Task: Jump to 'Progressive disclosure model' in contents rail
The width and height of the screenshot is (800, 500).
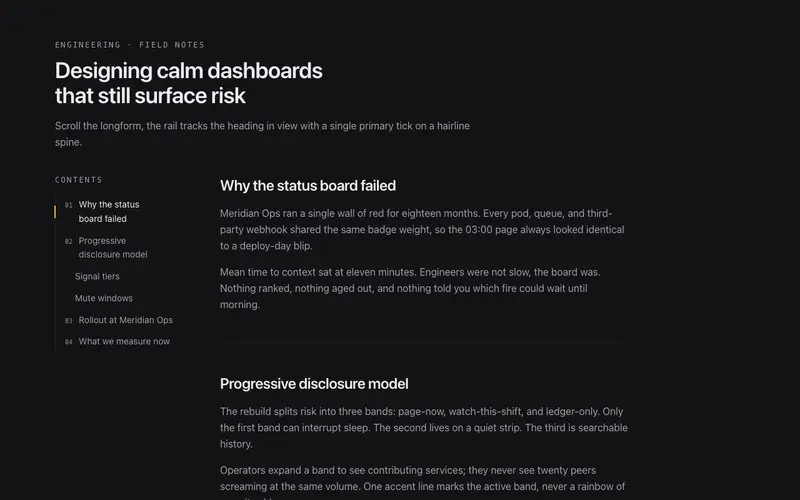Action: [113, 247]
